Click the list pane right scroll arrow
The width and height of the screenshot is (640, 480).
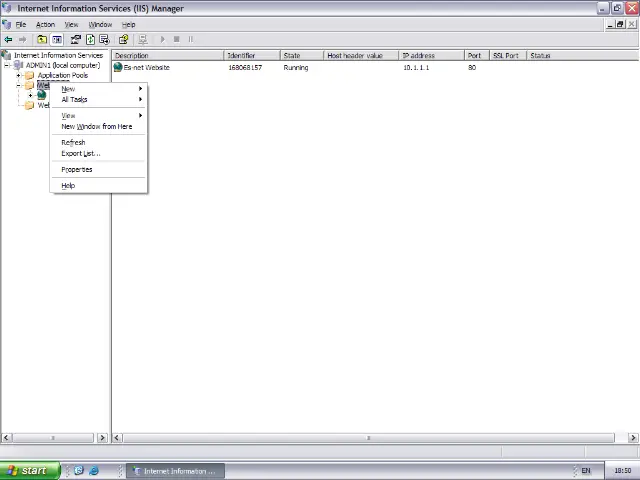coord(633,438)
